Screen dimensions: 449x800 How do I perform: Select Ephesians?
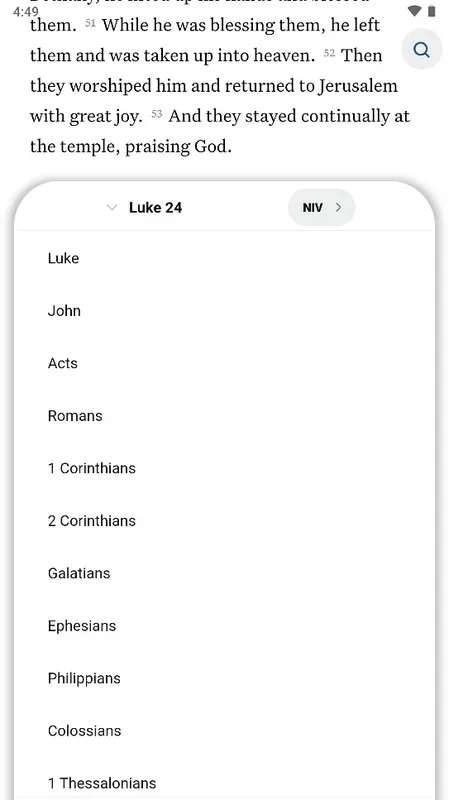224,626
